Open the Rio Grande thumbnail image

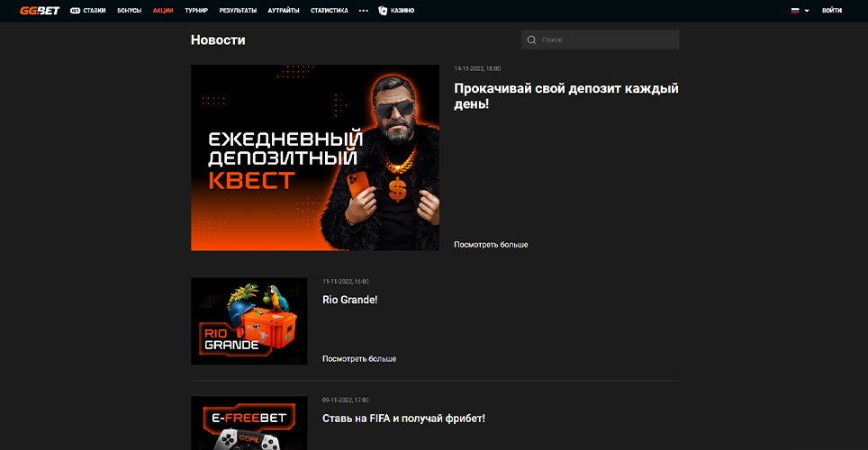coord(249,321)
